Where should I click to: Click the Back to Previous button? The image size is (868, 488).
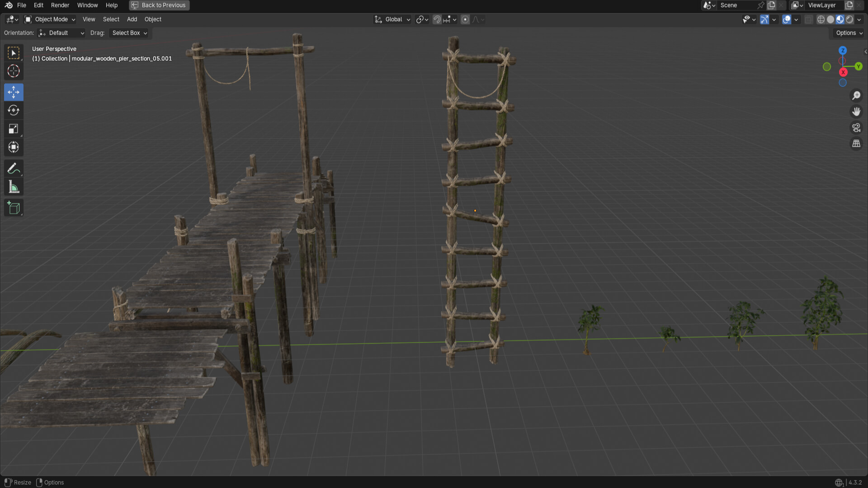click(159, 5)
